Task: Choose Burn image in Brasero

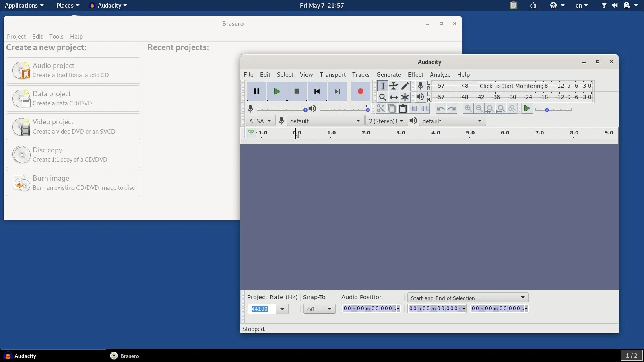Action: click(x=73, y=183)
